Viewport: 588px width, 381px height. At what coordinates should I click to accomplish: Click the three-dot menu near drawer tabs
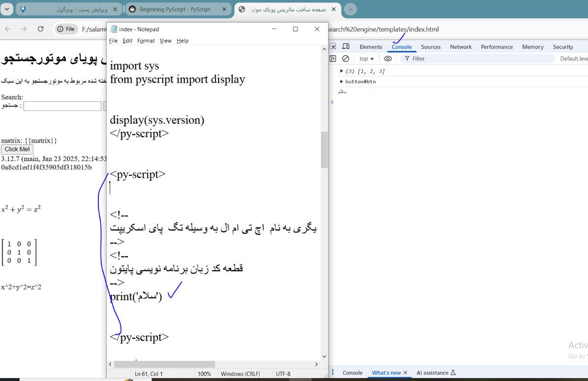click(x=333, y=373)
